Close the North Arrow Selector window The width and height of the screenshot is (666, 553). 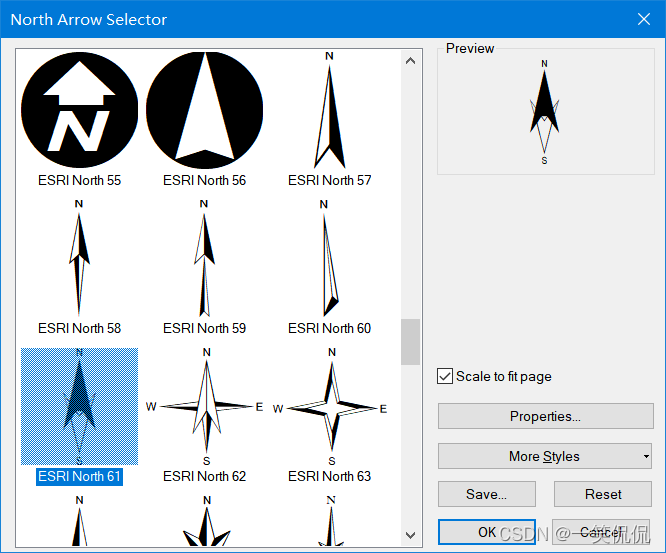pos(644,19)
